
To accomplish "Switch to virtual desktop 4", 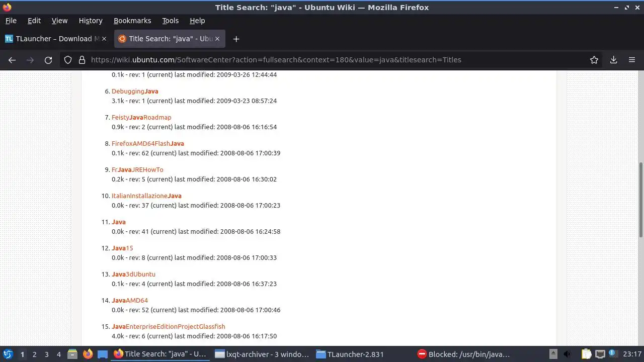I will (58, 354).
